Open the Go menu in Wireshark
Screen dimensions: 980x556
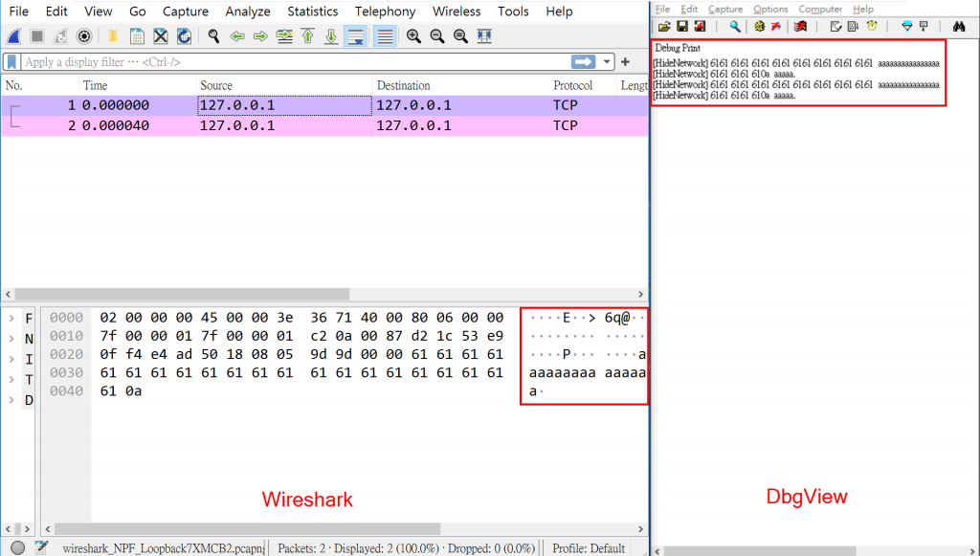pos(138,11)
